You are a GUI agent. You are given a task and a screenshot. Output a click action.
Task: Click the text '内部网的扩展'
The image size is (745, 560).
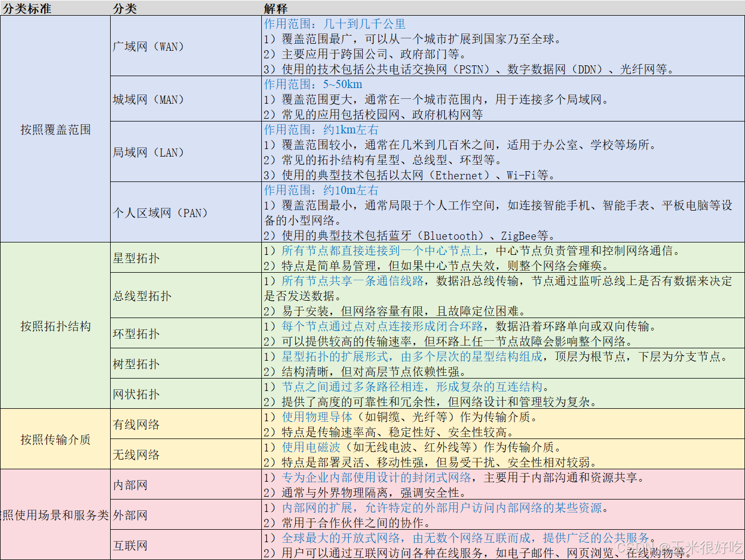tap(317, 508)
